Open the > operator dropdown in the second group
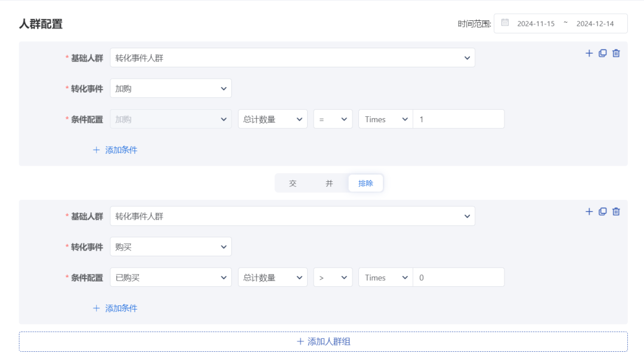The image size is (644, 359). 332,277
